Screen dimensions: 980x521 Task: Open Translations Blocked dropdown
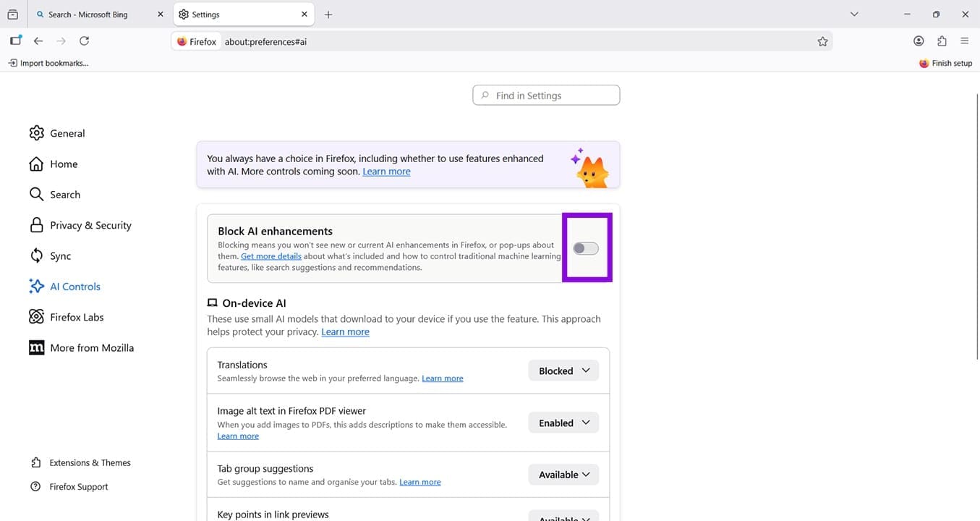563,371
